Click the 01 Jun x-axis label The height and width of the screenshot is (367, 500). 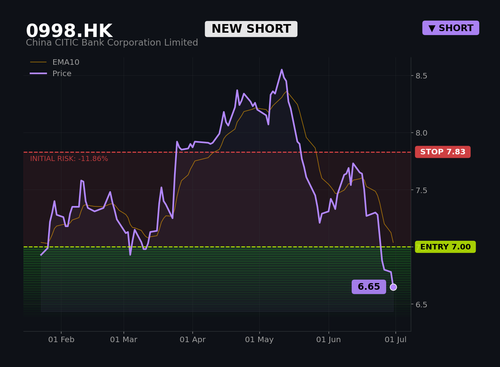click(328, 340)
